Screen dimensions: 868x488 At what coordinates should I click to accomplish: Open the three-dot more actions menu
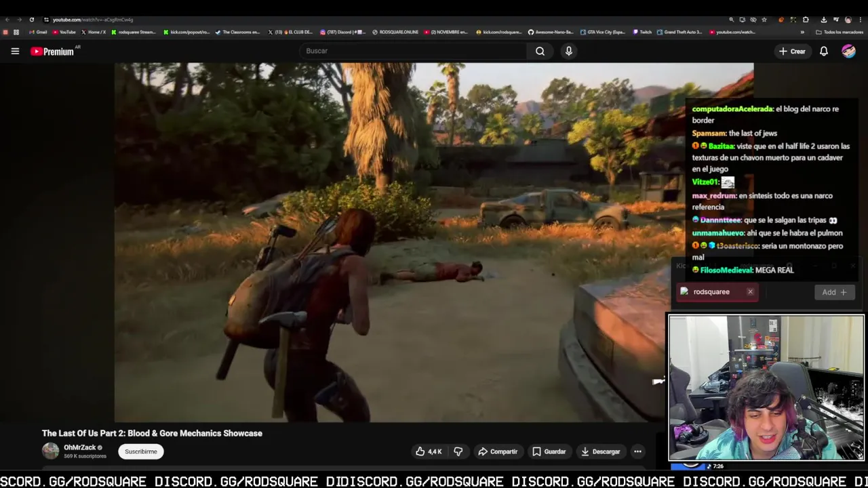coord(637,451)
